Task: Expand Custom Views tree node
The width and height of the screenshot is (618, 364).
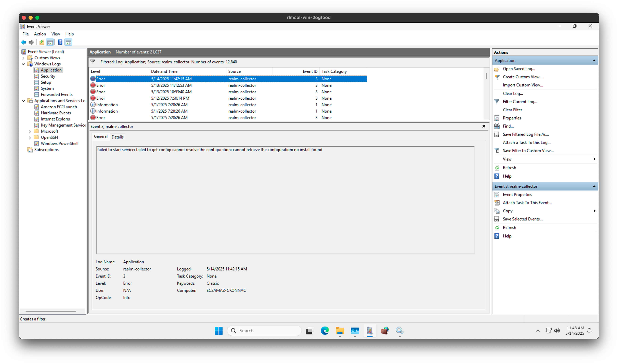Action: tap(24, 58)
